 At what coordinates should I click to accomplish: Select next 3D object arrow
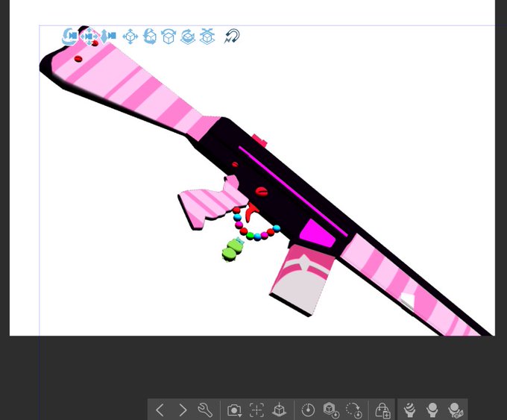[x=183, y=410]
